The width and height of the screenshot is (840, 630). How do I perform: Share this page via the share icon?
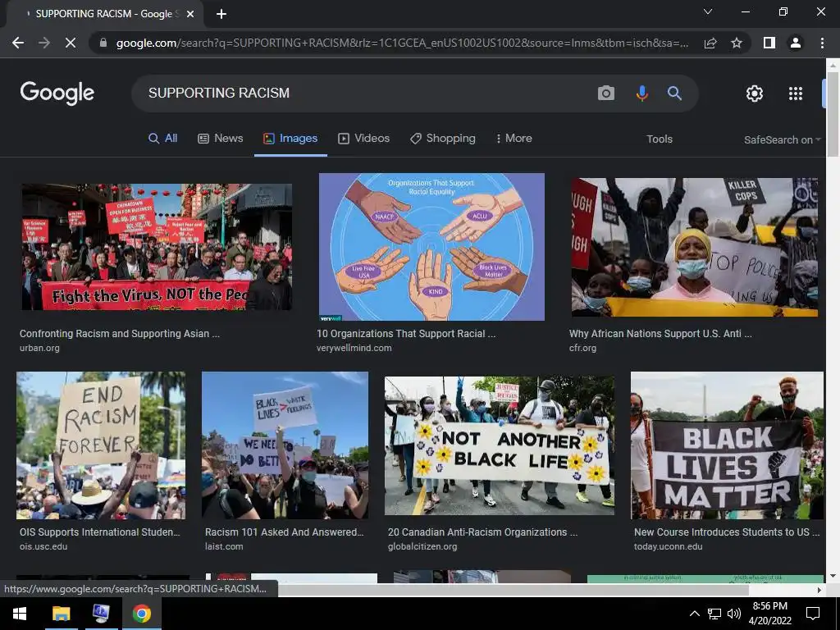[710, 43]
